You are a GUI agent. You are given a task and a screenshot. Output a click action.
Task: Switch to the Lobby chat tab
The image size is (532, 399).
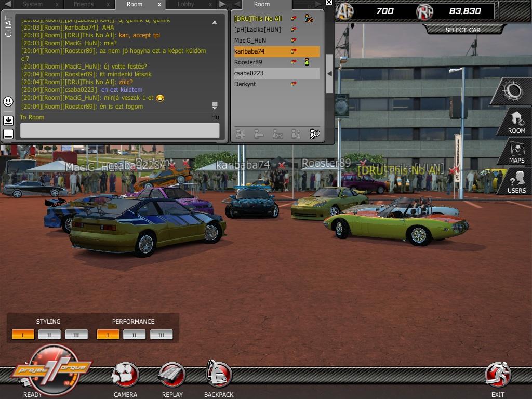click(185, 4)
